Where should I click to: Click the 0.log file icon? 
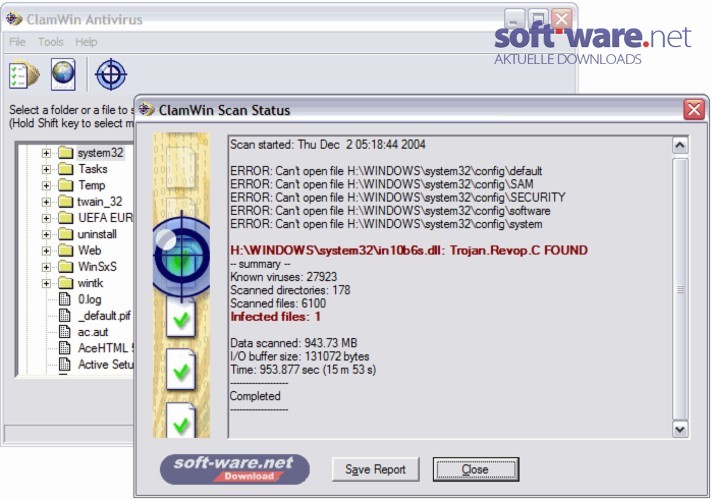pos(65,299)
